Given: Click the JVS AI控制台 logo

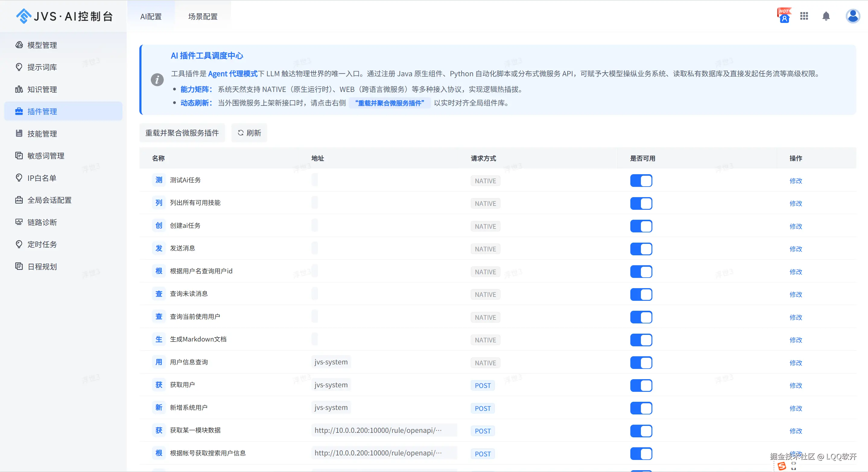Looking at the screenshot, I should tap(64, 16).
